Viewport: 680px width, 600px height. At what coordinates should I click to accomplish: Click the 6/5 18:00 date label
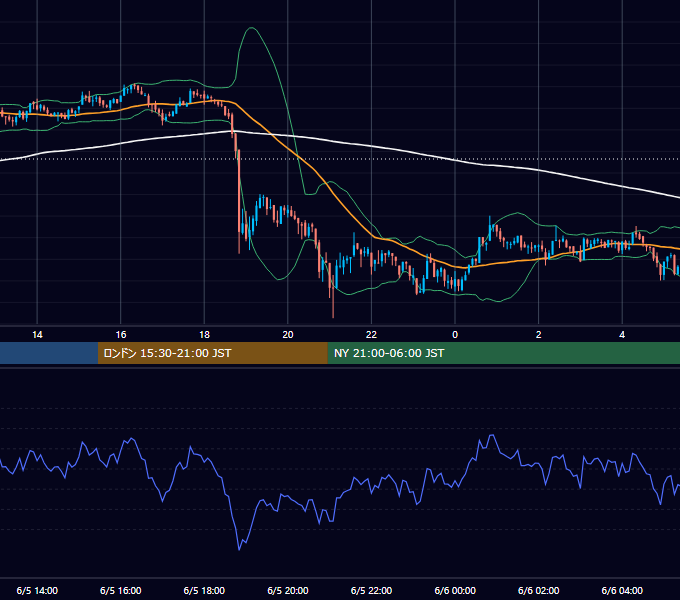tap(204, 591)
